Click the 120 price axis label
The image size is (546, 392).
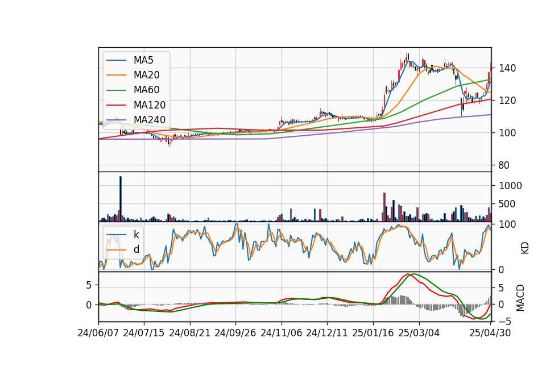pyautogui.click(x=507, y=101)
